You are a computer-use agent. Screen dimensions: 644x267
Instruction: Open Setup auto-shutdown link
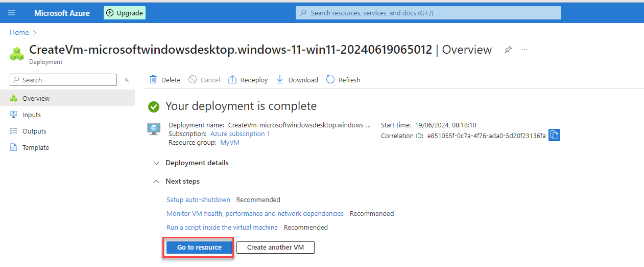click(198, 199)
